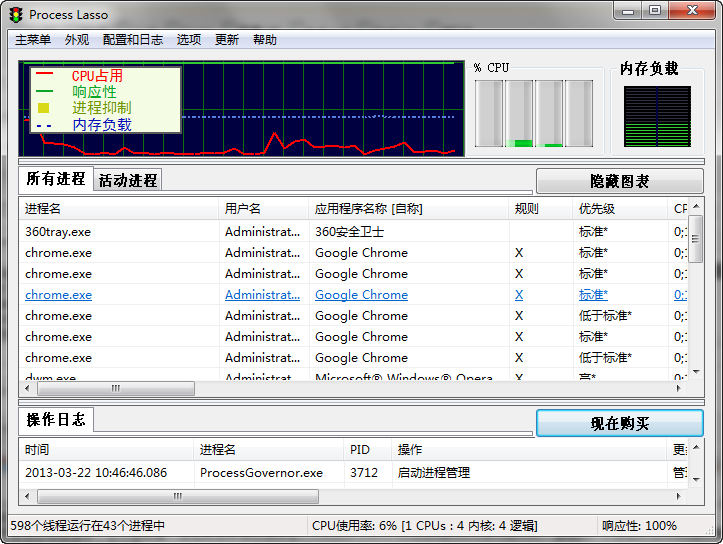Sort log by 时间 column header
Image resolution: width=723 pixels, height=544 pixels.
(x=107, y=449)
